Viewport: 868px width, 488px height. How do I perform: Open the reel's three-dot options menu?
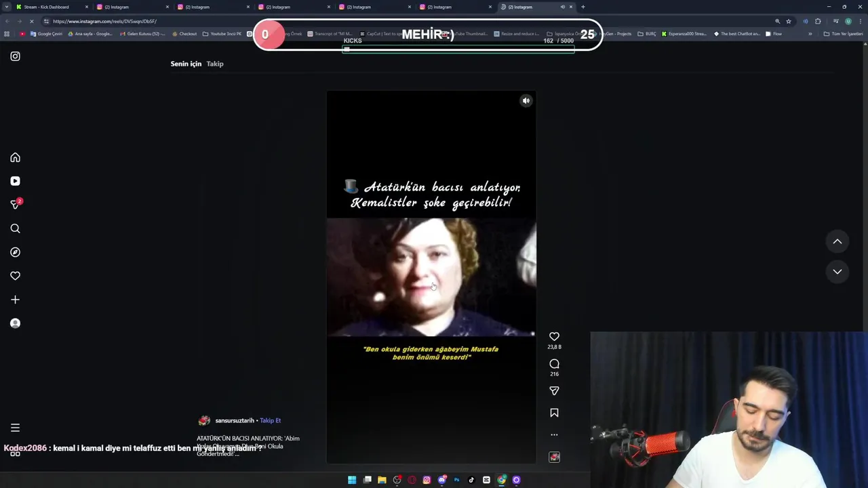[x=554, y=434]
